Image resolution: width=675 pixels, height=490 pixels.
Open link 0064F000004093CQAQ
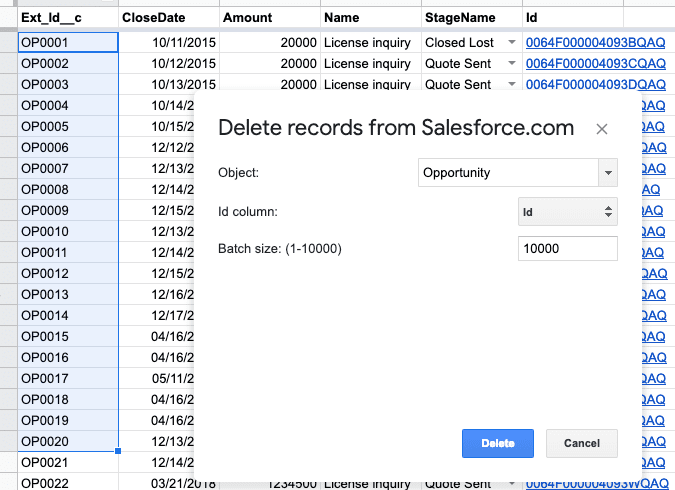click(595, 63)
